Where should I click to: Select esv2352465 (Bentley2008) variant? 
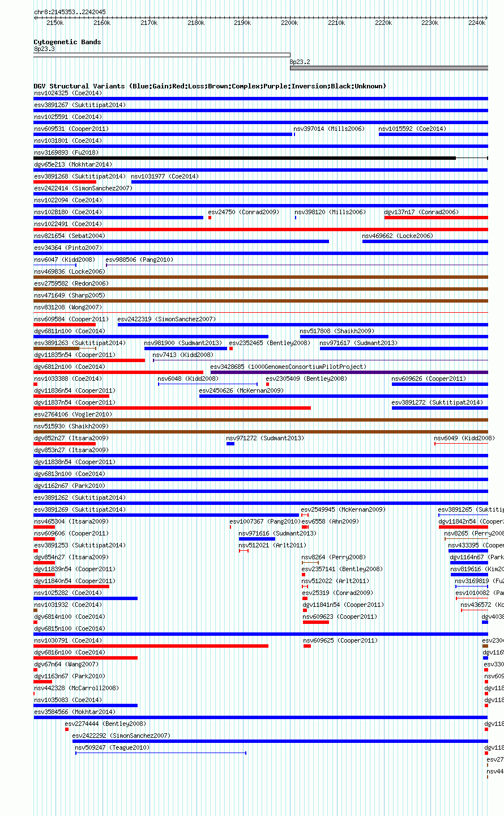[x=231, y=348]
